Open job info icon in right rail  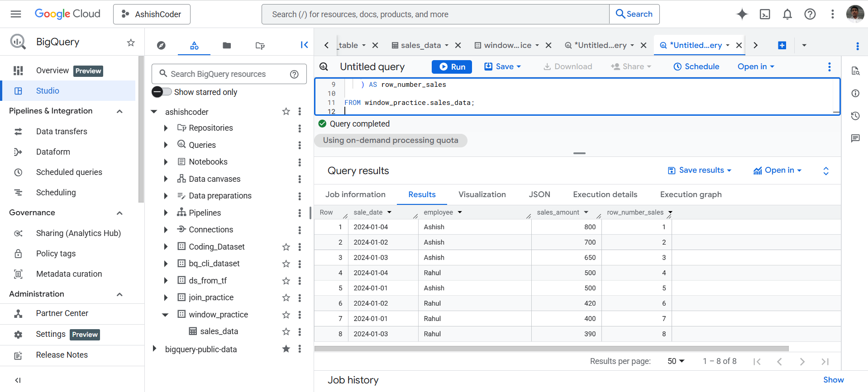point(855,93)
